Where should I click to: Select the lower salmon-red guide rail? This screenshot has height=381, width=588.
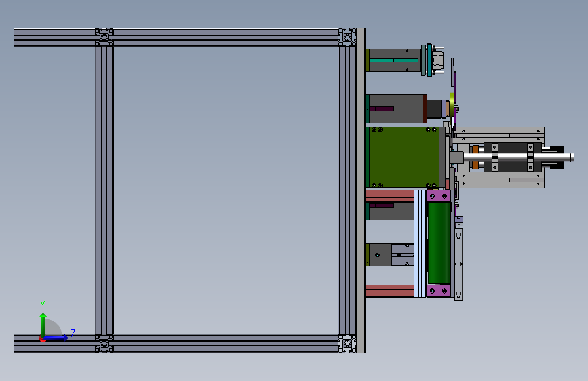[x=390, y=291]
